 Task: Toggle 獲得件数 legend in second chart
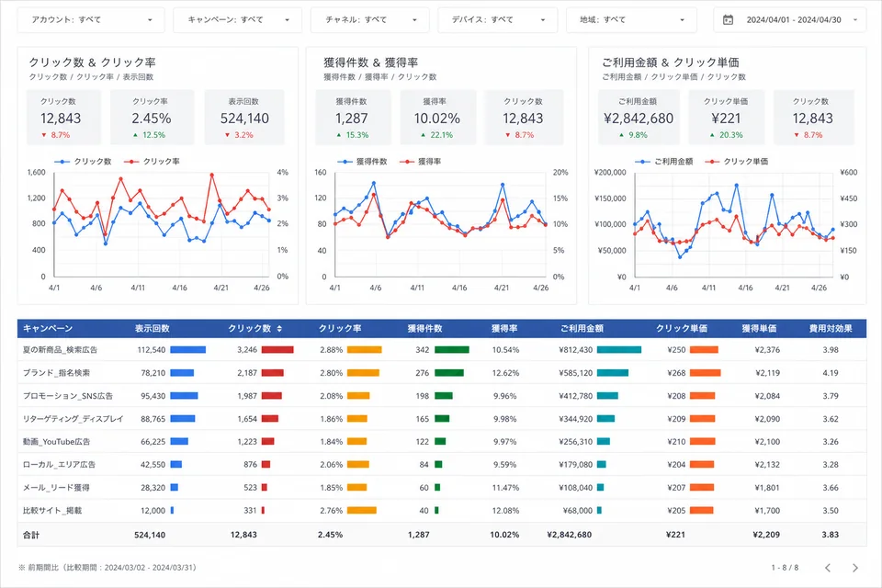[x=363, y=162]
